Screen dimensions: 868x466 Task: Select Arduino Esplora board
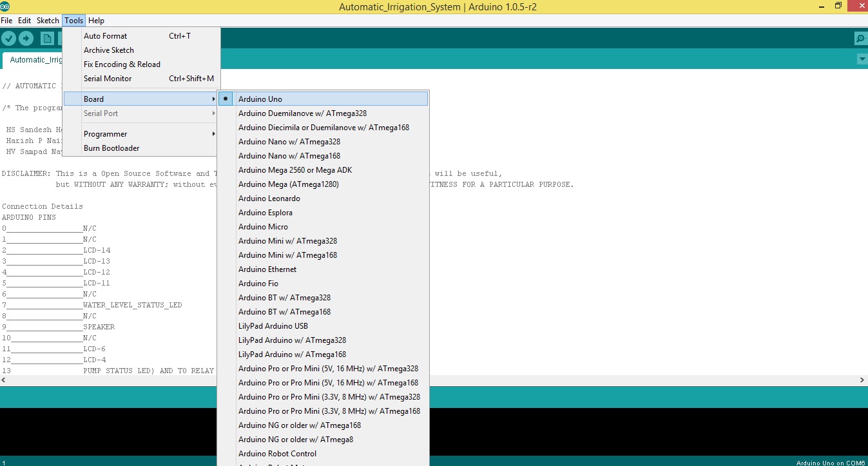click(x=323, y=213)
